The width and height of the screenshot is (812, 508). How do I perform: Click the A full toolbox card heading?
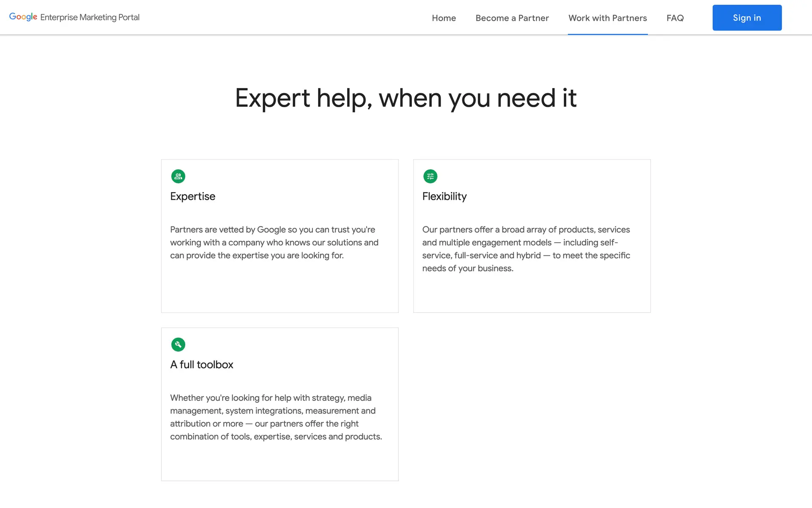coord(201,364)
